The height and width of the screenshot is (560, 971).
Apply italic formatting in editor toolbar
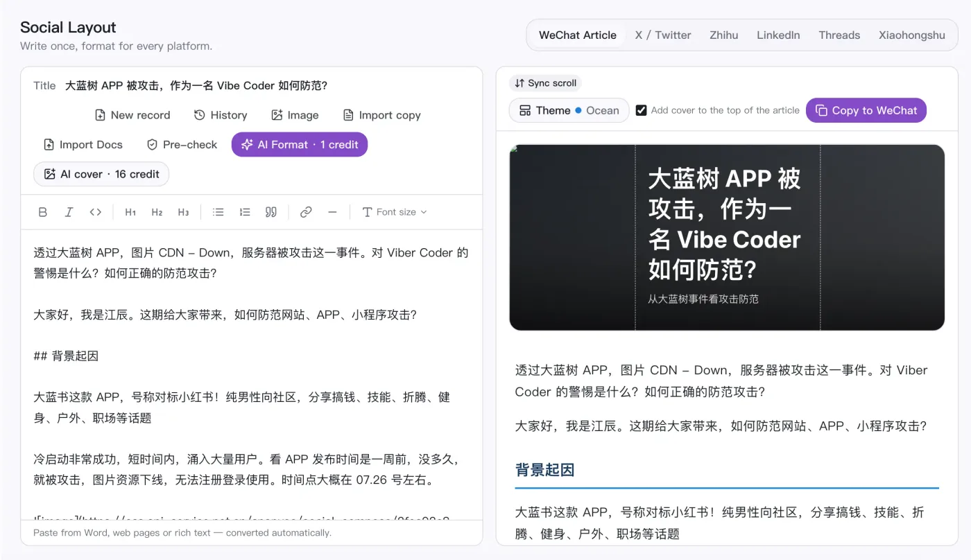click(69, 212)
